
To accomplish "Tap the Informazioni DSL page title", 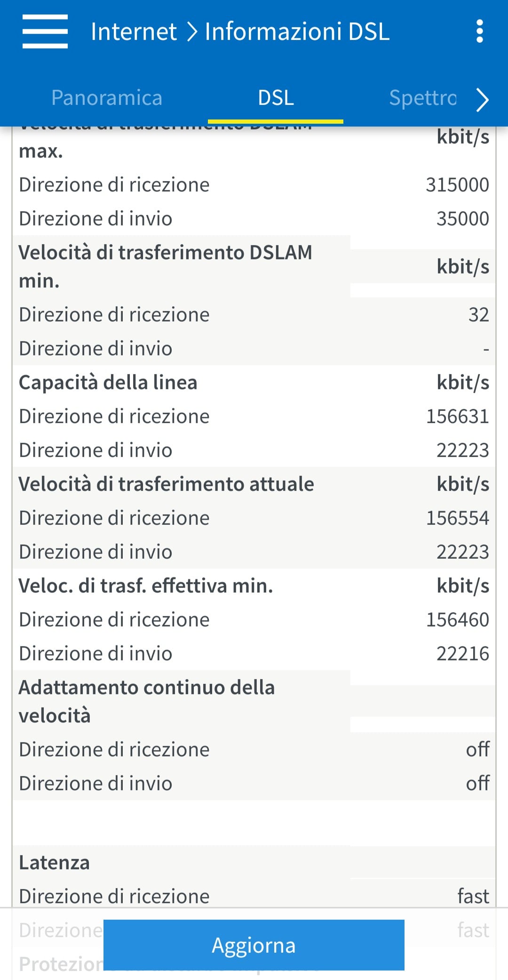I will click(297, 32).
